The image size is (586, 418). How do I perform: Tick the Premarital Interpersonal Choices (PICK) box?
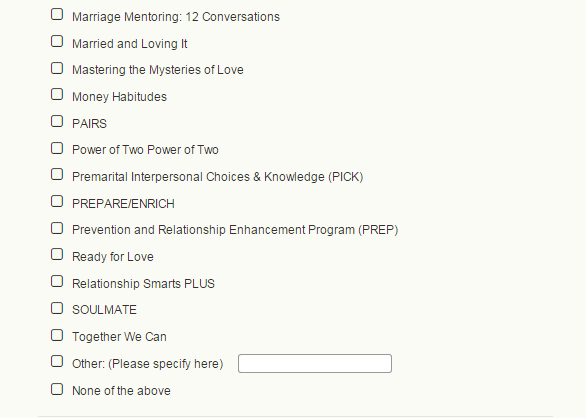point(57,175)
